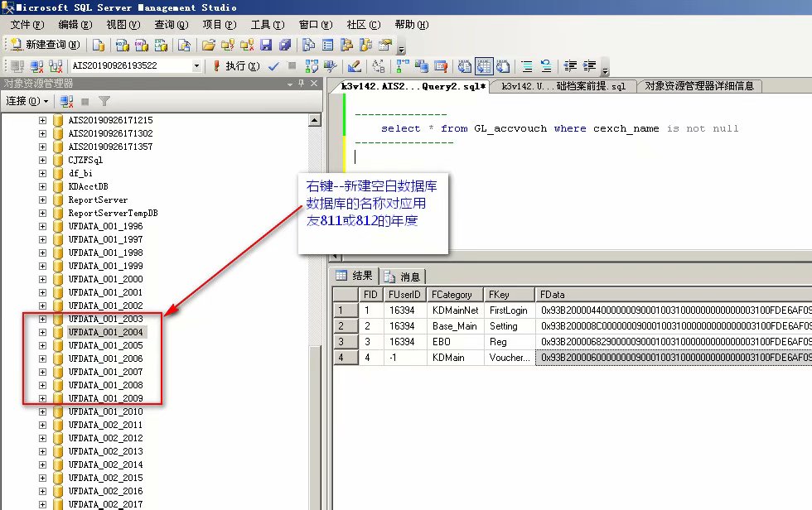Click the Comment Out Selected Lines icon

(x=527, y=66)
